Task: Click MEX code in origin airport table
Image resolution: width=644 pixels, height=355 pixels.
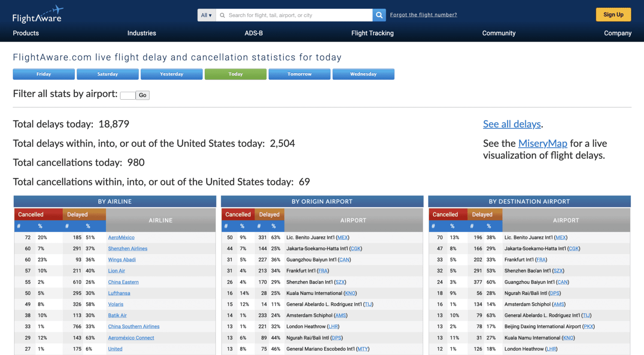Action: point(343,238)
